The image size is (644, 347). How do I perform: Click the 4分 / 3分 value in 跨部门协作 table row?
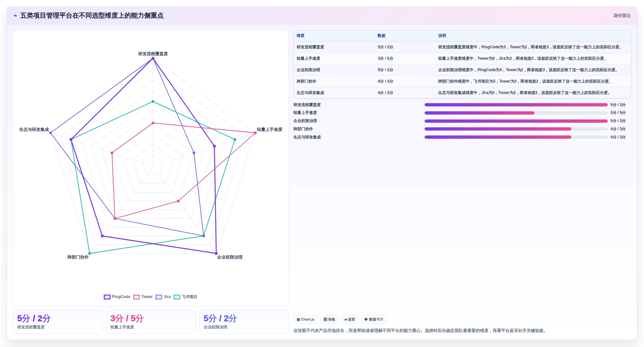(x=385, y=81)
